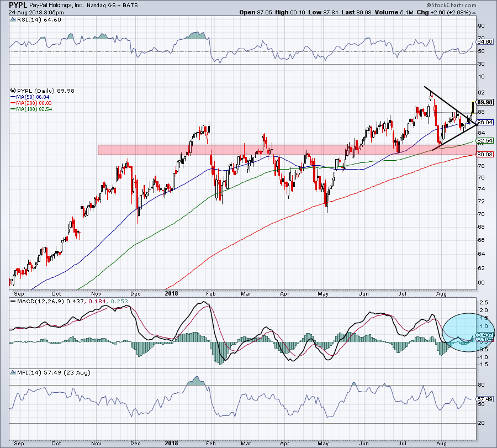Open the StockCharts.com copyright link
Viewport: 497px width, 448px height.
point(451,5)
